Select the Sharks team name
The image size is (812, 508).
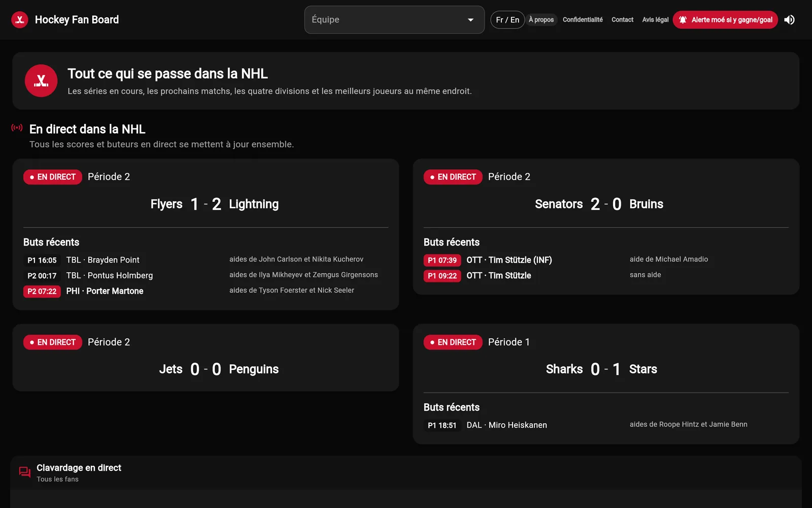tap(564, 369)
